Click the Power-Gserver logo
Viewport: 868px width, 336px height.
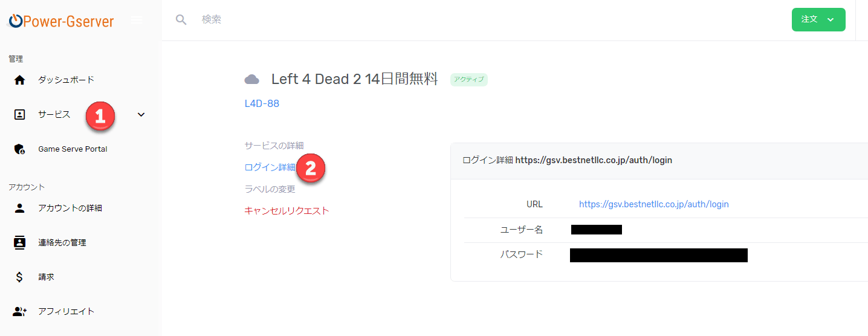coord(61,21)
